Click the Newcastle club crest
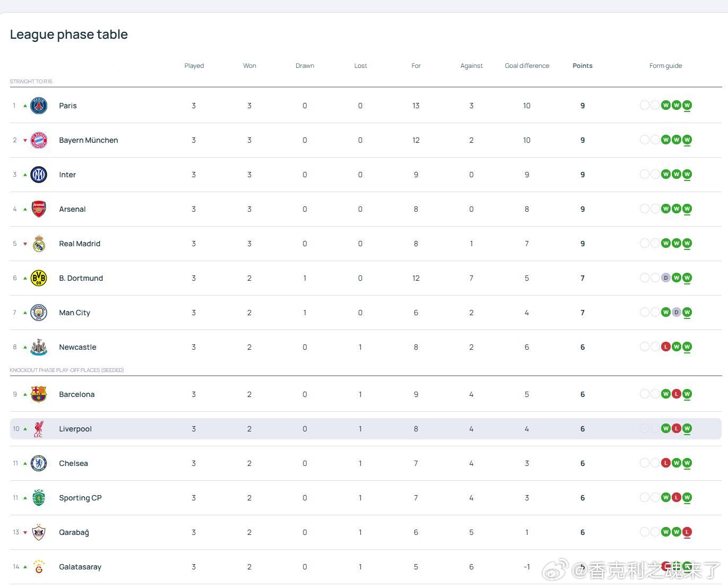728x588 pixels. [x=39, y=347]
